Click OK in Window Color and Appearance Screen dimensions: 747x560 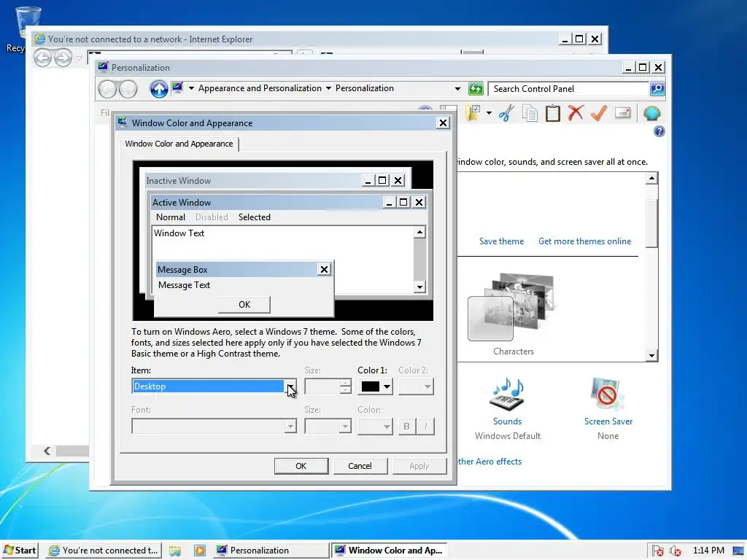301,466
